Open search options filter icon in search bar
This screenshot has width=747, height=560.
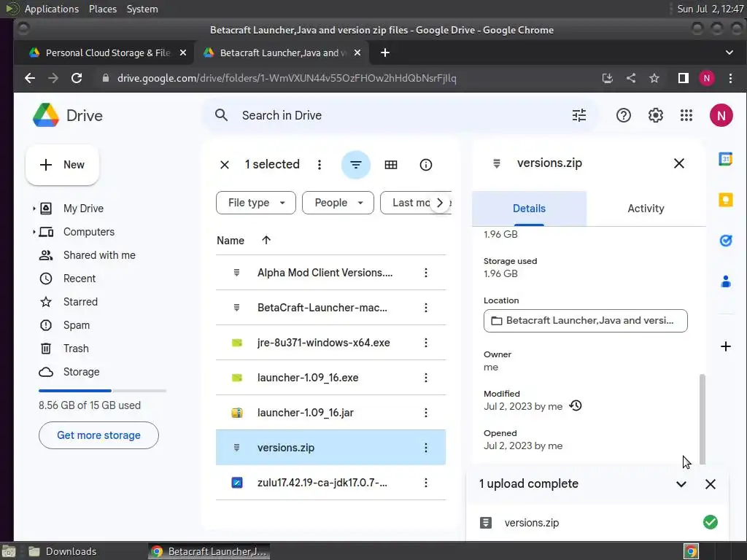[578, 115]
